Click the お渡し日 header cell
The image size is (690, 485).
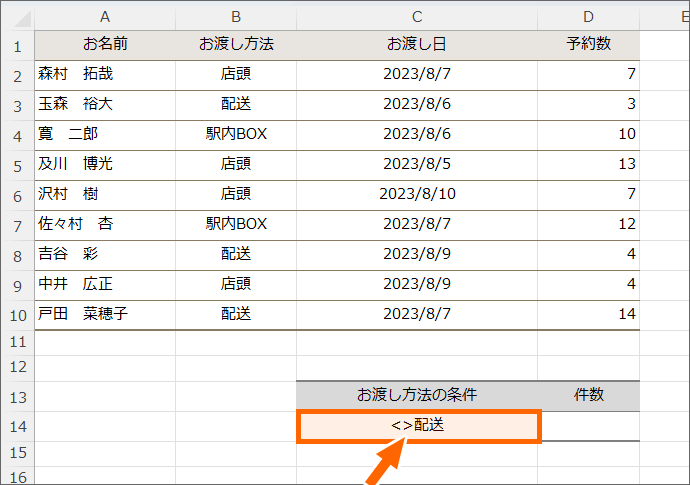coord(417,45)
